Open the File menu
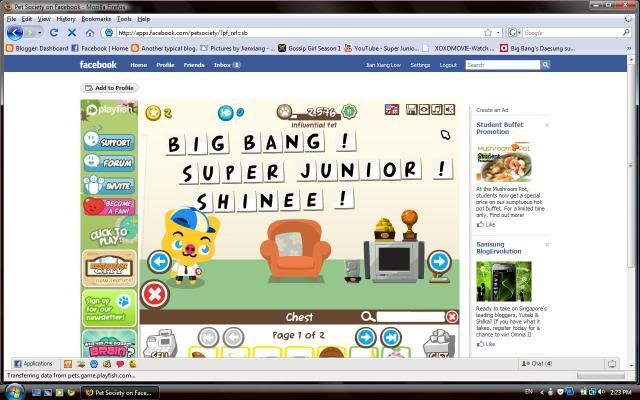 point(11,19)
